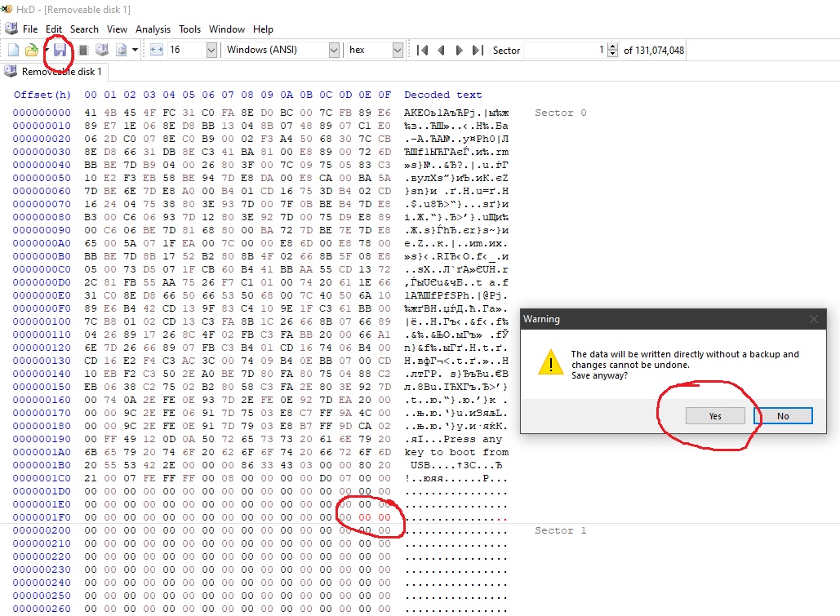Open the Tools menu
This screenshot has width=840, height=616.
189,29
